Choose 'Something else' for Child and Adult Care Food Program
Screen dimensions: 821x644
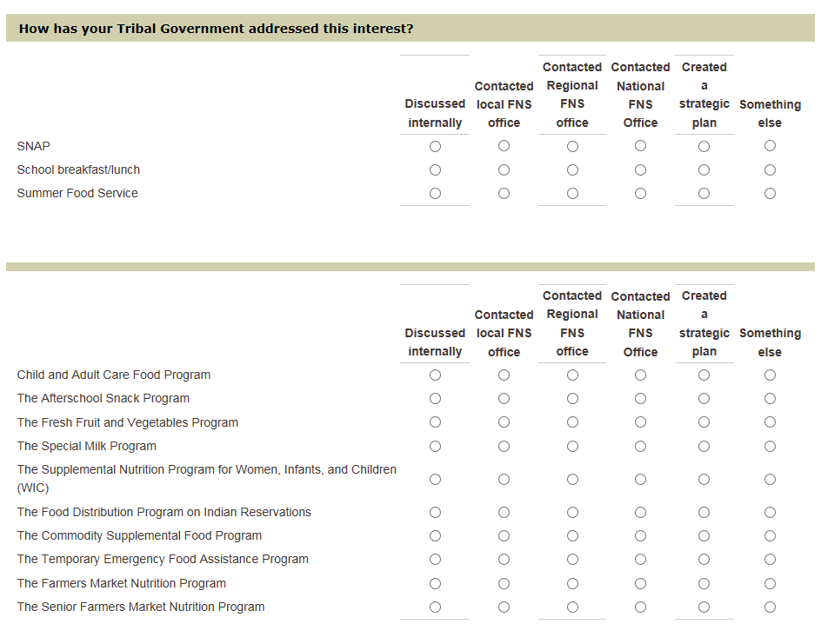[770, 375]
